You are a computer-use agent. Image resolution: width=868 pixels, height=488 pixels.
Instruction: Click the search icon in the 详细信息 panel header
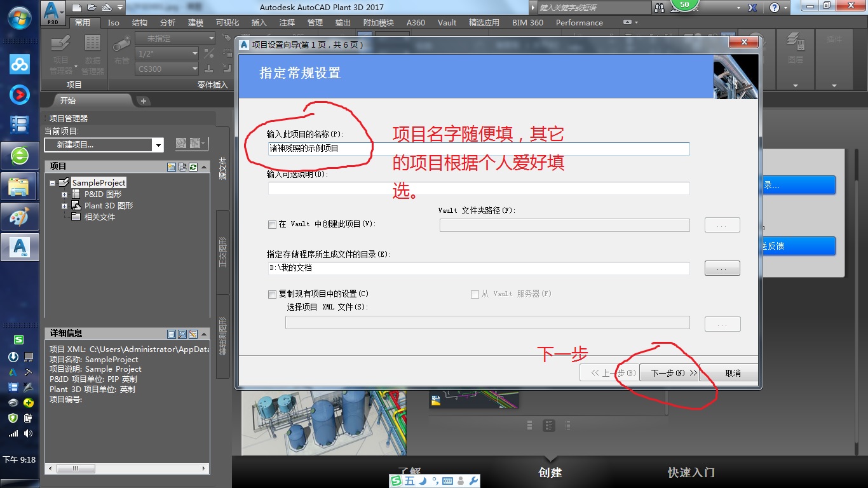182,334
